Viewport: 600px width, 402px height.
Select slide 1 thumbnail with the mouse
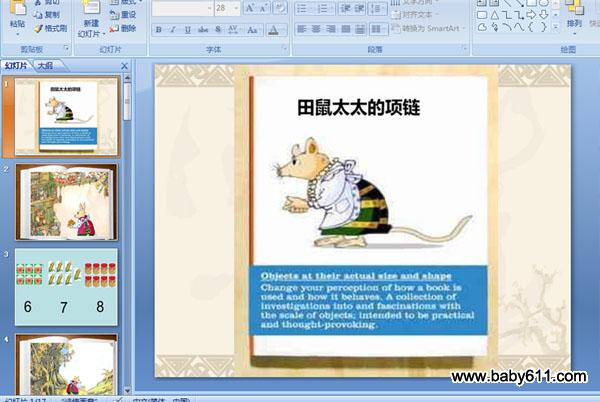pos(67,116)
